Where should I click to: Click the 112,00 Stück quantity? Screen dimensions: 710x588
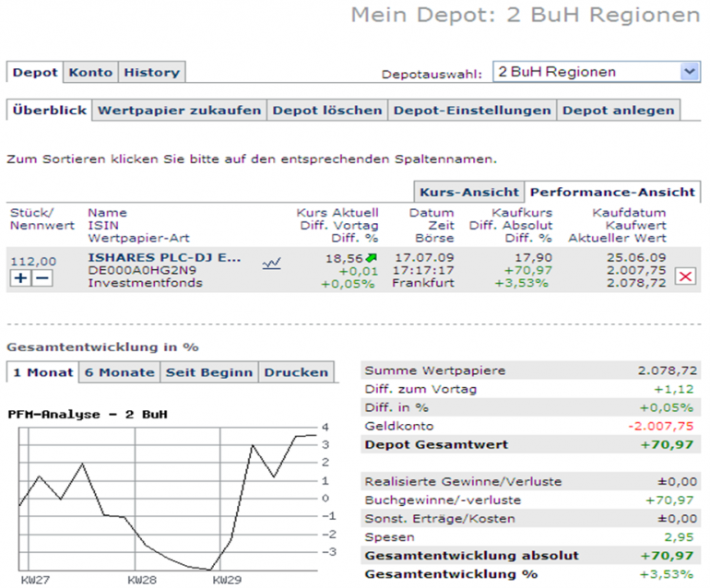[x=33, y=261]
